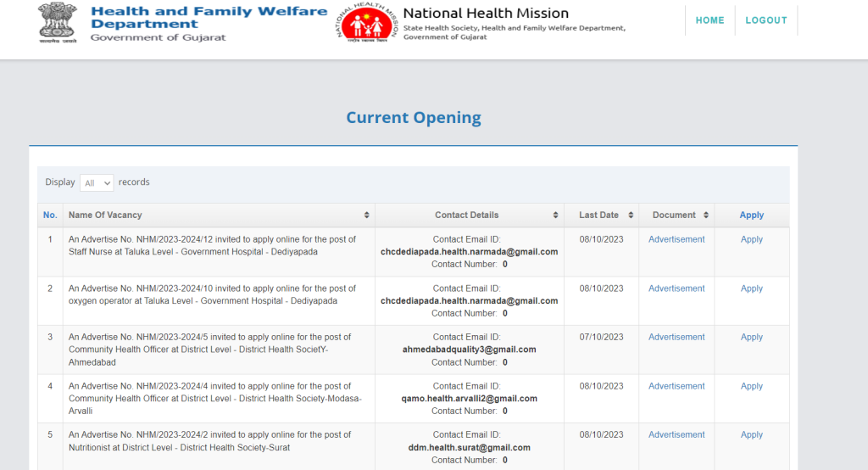Open Advertisement for Modasa-Arvalli Community Health Officer
Screen dimensions: 868x470
pyautogui.click(x=676, y=386)
